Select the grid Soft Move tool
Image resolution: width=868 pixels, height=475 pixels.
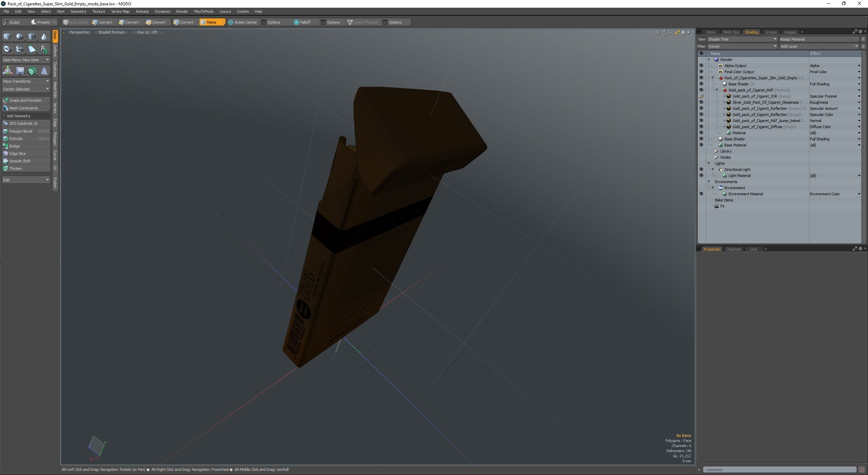(20, 71)
